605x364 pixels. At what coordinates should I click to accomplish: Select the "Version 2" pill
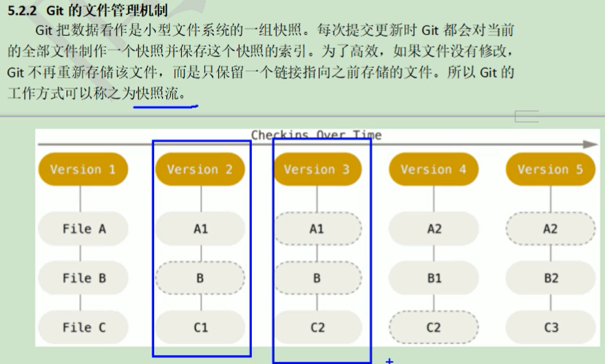[200, 169]
